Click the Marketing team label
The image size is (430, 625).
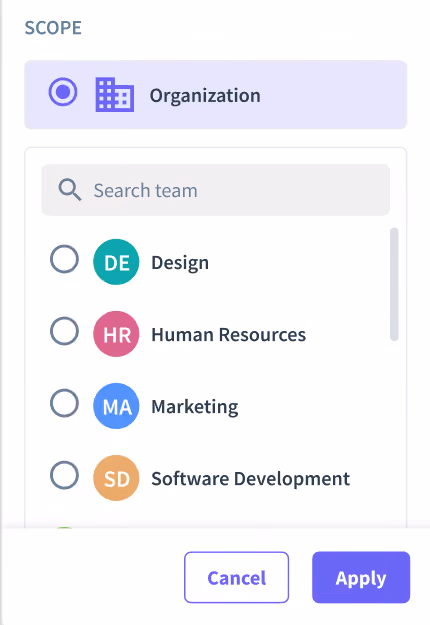[195, 407]
